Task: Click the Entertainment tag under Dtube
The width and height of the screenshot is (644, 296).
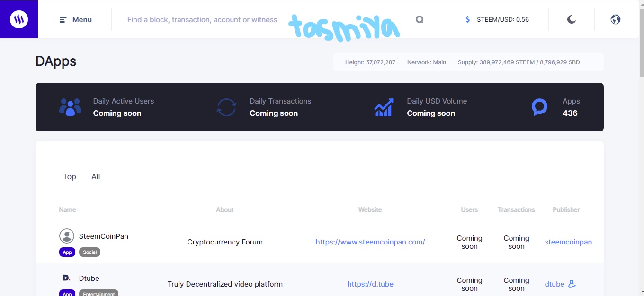Action: (x=99, y=294)
